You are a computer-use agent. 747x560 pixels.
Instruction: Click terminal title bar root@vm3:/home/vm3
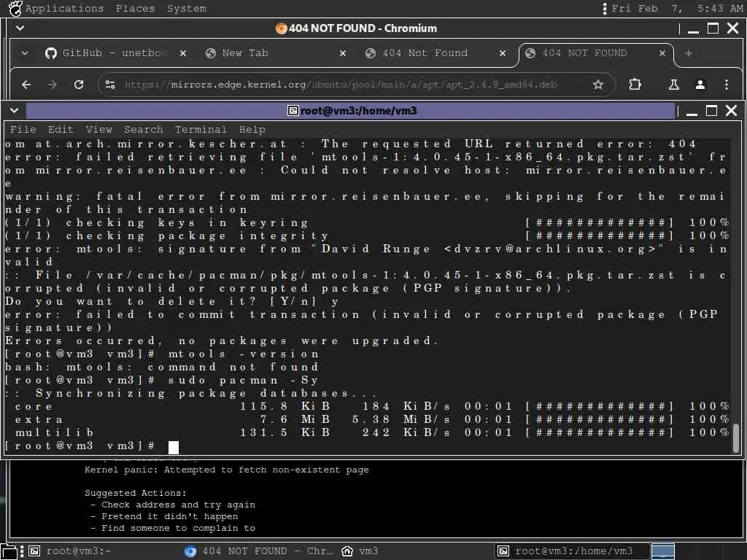pyautogui.click(x=352, y=111)
